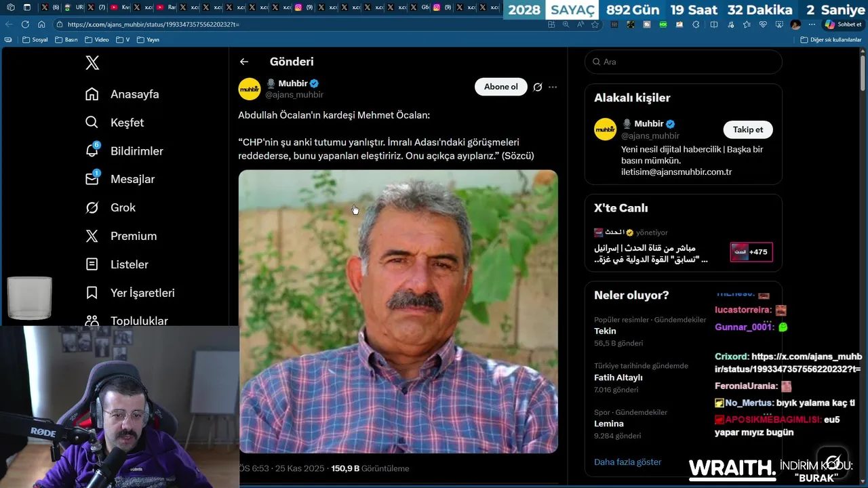Switch to the G6 browser tab

[419, 7]
